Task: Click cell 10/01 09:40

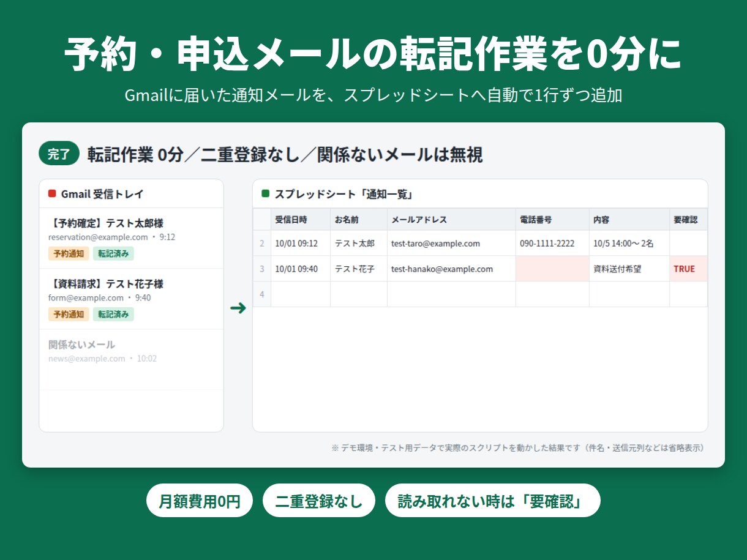Action: pyautogui.click(x=301, y=269)
